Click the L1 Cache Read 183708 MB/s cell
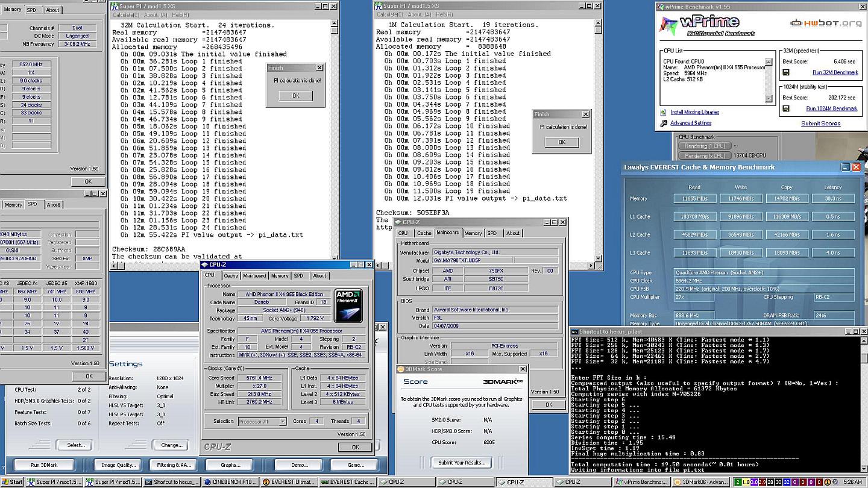The width and height of the screenshot is (868, 488). pyautogui.click(x=694, y=216)
